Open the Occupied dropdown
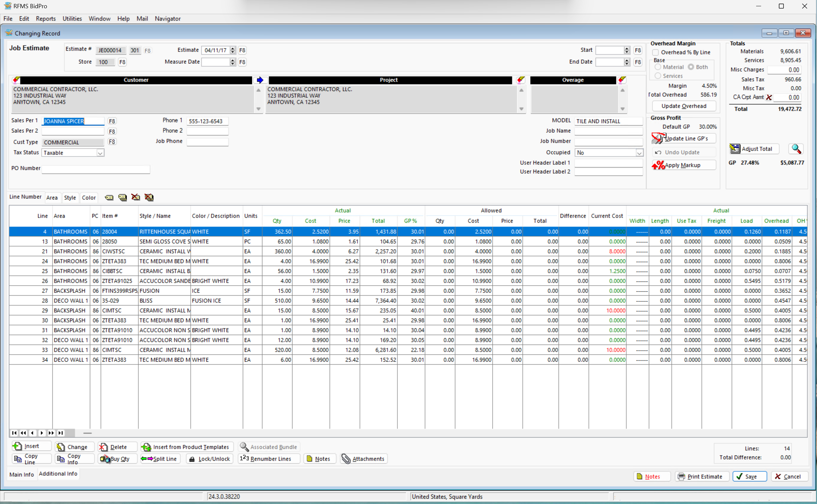 tap(639, 152)
